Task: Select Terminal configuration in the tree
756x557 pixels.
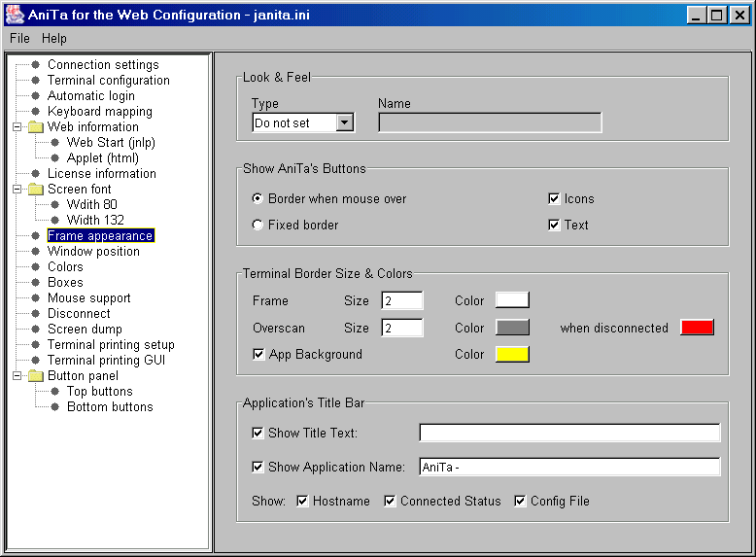Action: tap(109, 80)
